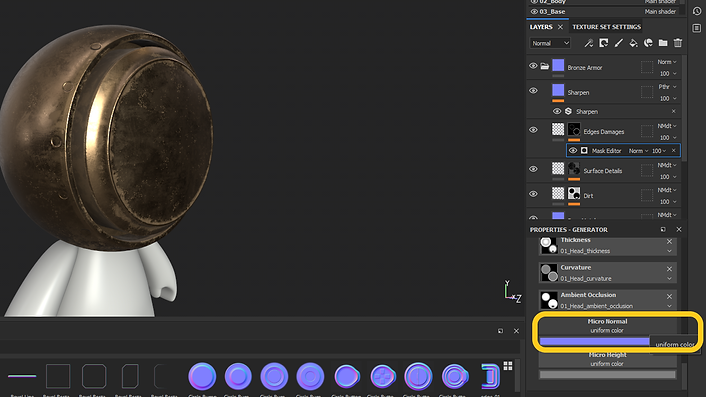Expand the 01_Head_thickness dropdown chevron
The width and height of the screenshot is (706, 397).
pos(669,251)
